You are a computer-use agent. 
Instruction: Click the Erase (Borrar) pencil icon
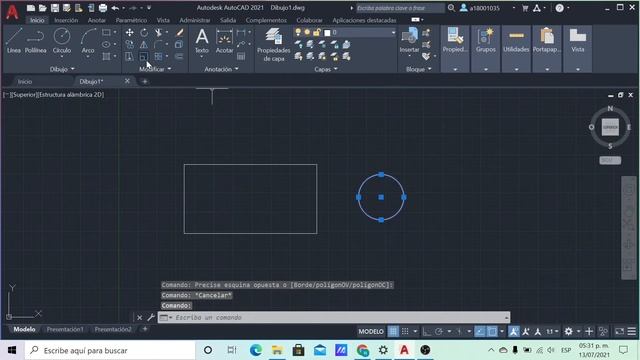point(179,33)
